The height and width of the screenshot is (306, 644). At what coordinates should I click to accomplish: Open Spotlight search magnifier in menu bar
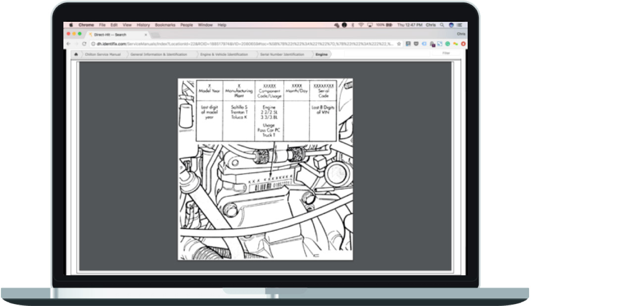pos(442,25)
